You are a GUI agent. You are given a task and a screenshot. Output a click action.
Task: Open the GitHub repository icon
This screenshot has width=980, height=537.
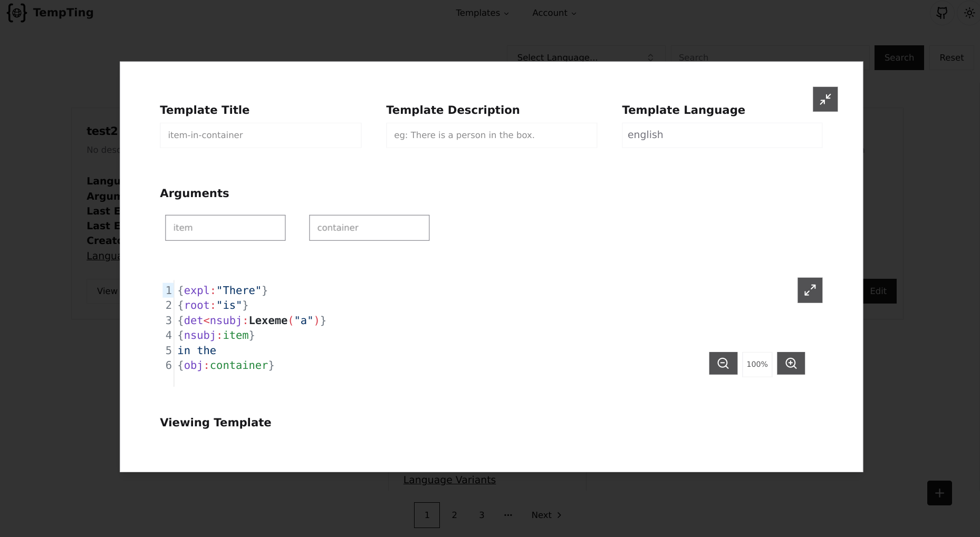pos(941,13)
